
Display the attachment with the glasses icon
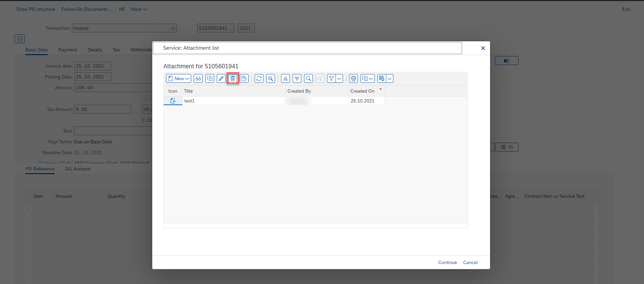[x=198, y=78]
